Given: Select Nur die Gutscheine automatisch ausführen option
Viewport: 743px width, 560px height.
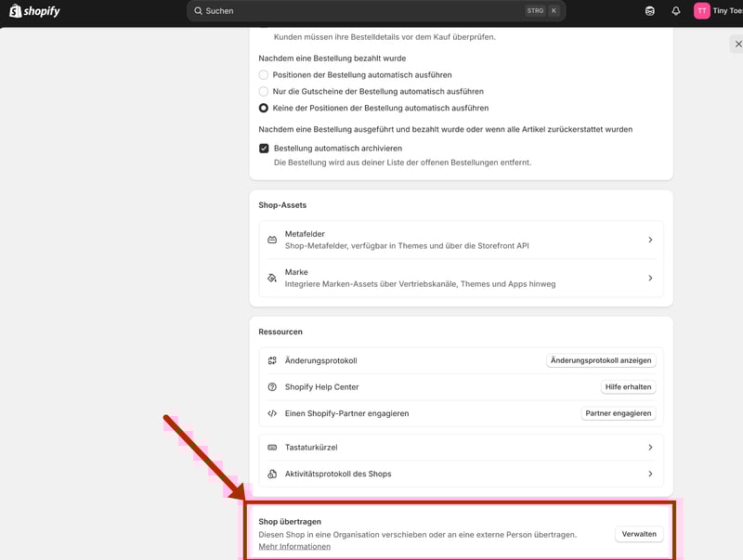Looking at the screenshot, I should coord(264,91).
